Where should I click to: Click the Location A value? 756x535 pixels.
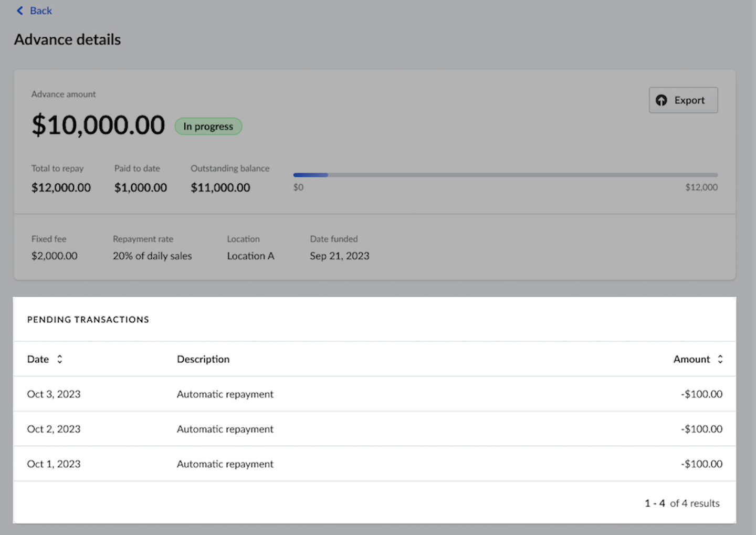pyautogui.click(x=250, y=256)
